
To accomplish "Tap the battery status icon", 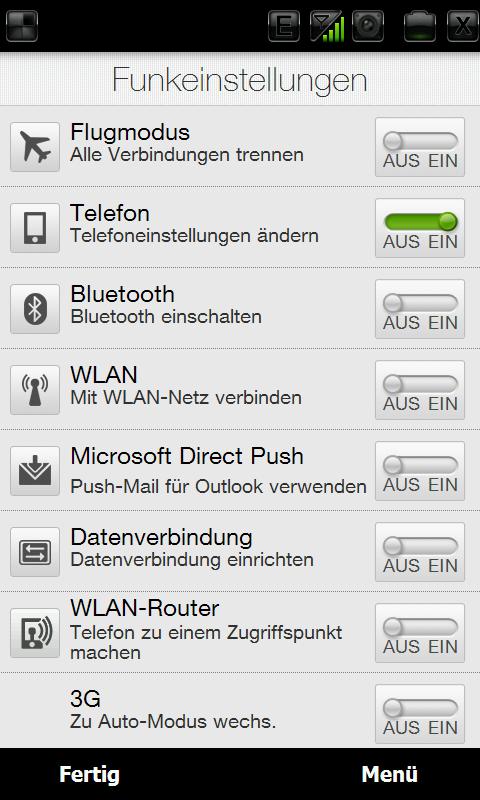I will tap(420, 26).
